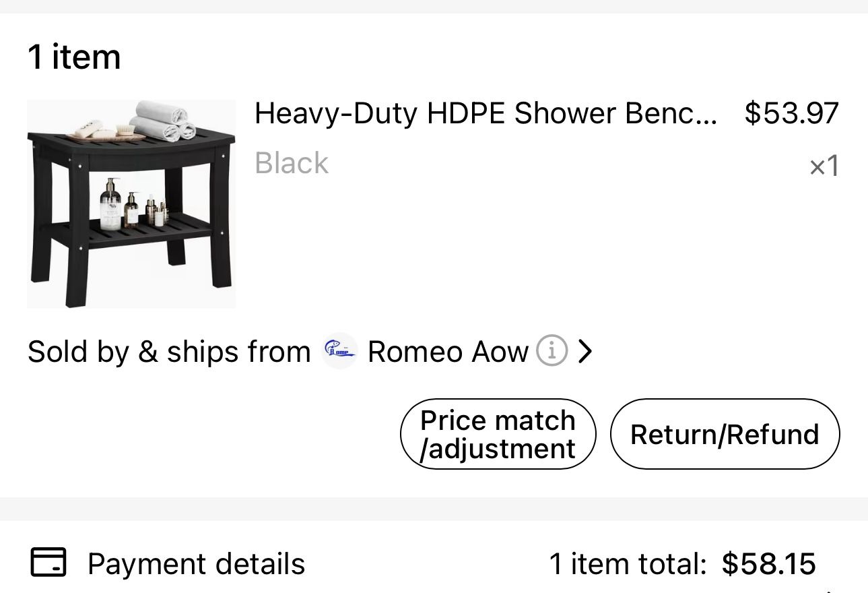This screenshot has width=868, height=593.
Task: Click the Payment details section label
Action: pos(196,563)
